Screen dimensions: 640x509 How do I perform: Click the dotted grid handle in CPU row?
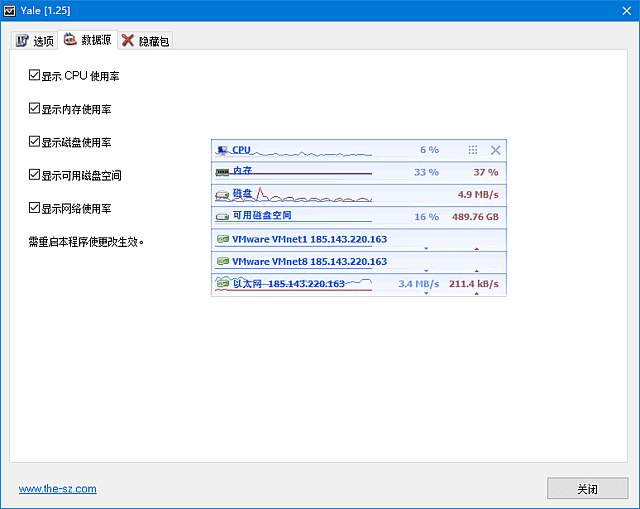point(473,150)
